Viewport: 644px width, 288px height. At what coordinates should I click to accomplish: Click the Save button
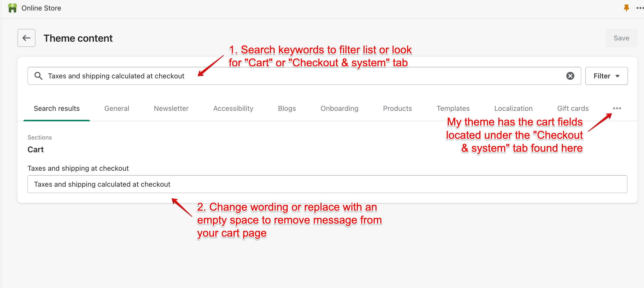[621, 38]
